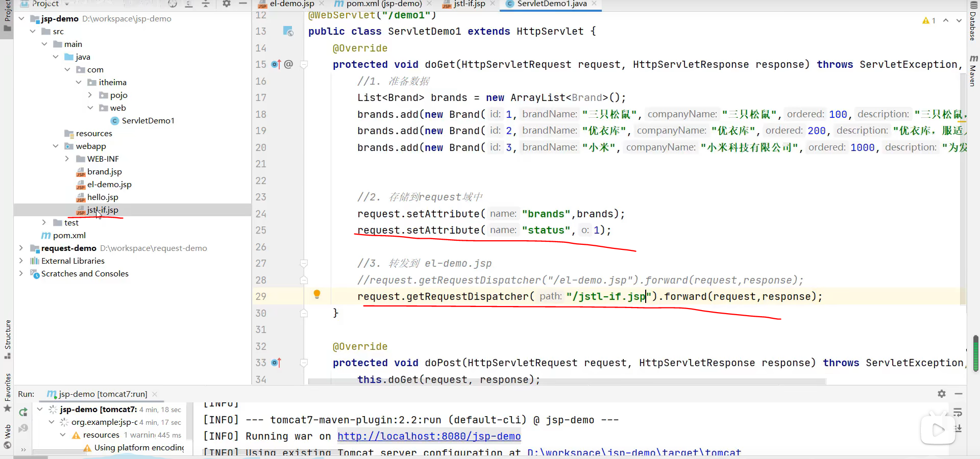
Task: Expand the test folder
Action: [x=44, y=222]
